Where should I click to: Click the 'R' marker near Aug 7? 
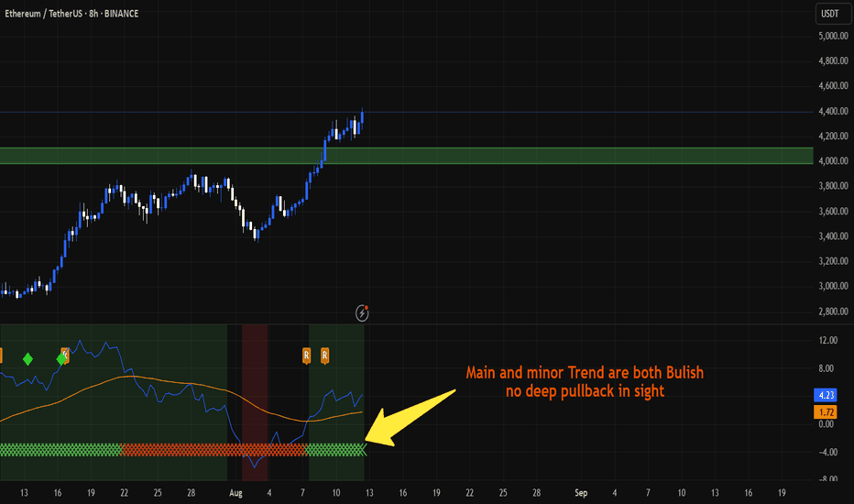307,356
